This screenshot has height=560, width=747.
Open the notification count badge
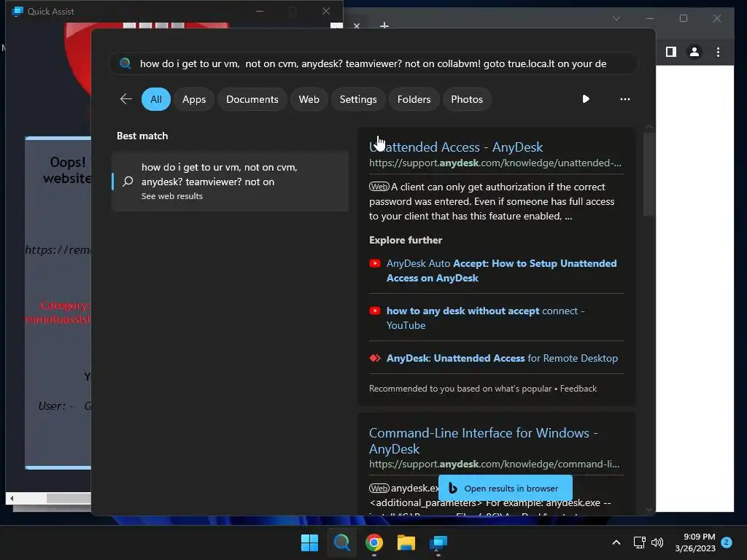coord(727,542)
